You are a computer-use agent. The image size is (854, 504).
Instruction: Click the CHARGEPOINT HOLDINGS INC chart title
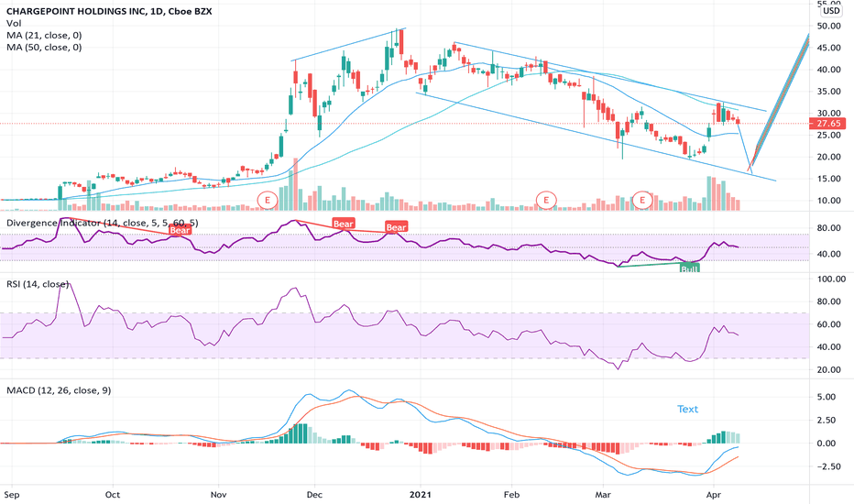click(109, 11)
